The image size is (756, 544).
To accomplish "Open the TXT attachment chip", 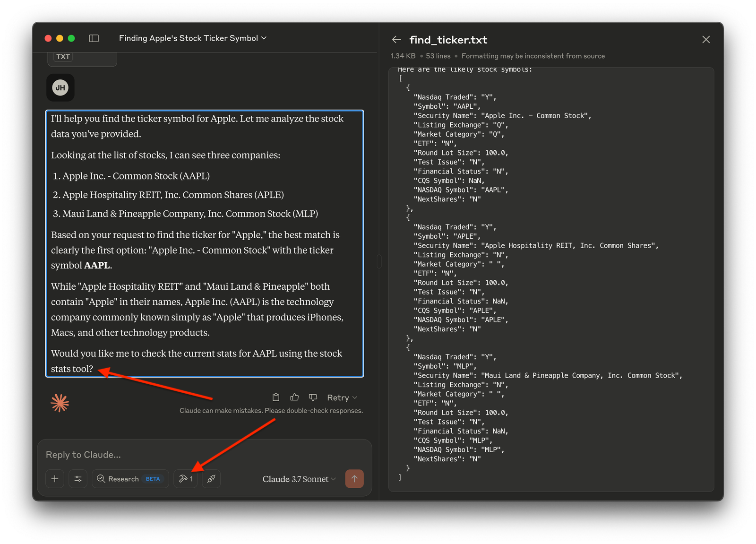I will click(82, 59).
